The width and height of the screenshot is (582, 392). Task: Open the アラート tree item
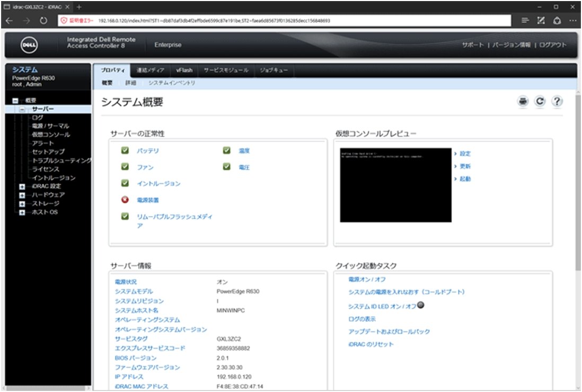(43, 143)
